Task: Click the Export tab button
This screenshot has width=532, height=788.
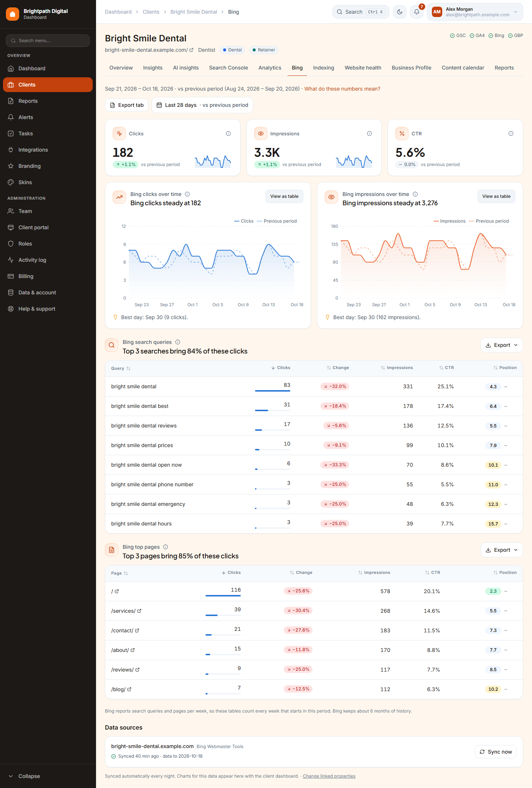Action: [127, 105]
